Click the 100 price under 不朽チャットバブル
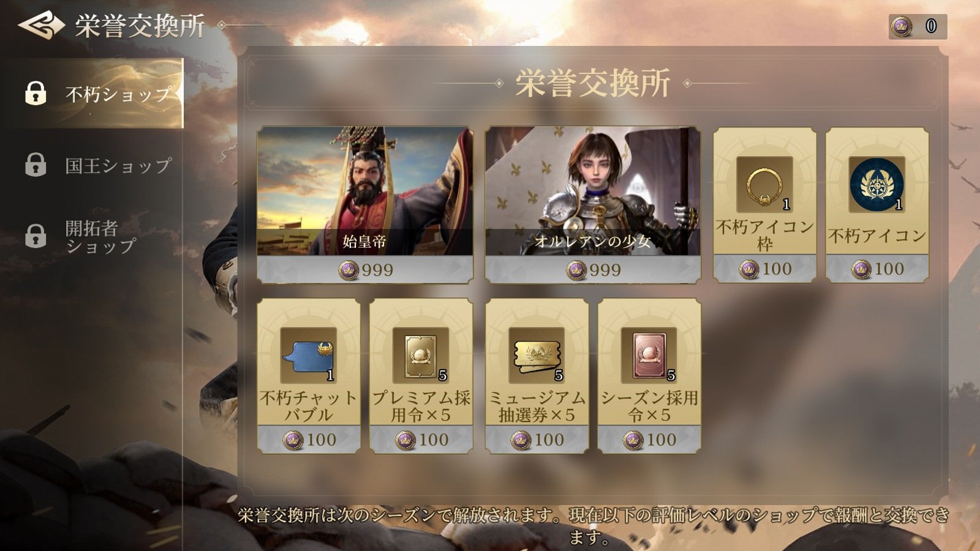The image size is (980, 551). (309, 440)
